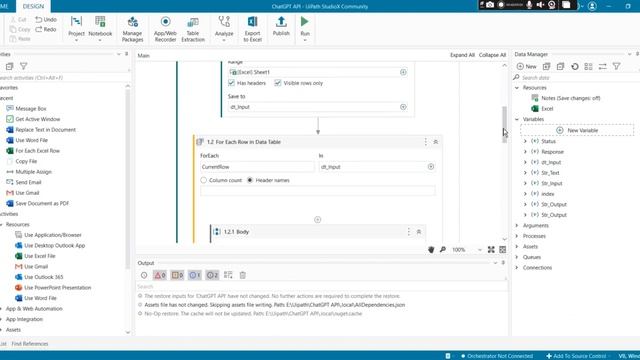Collapse the Variables group

click(x=517, y=119)
